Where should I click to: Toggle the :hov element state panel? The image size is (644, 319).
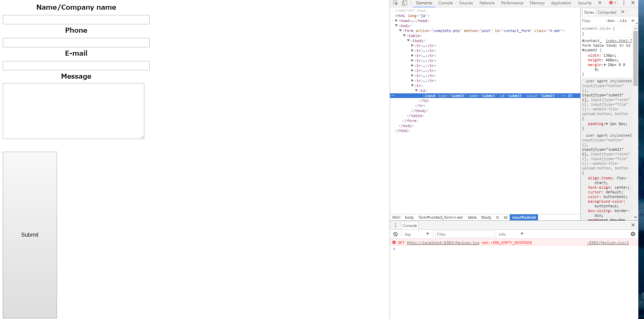pyautogui.click(x=610, y=21)
